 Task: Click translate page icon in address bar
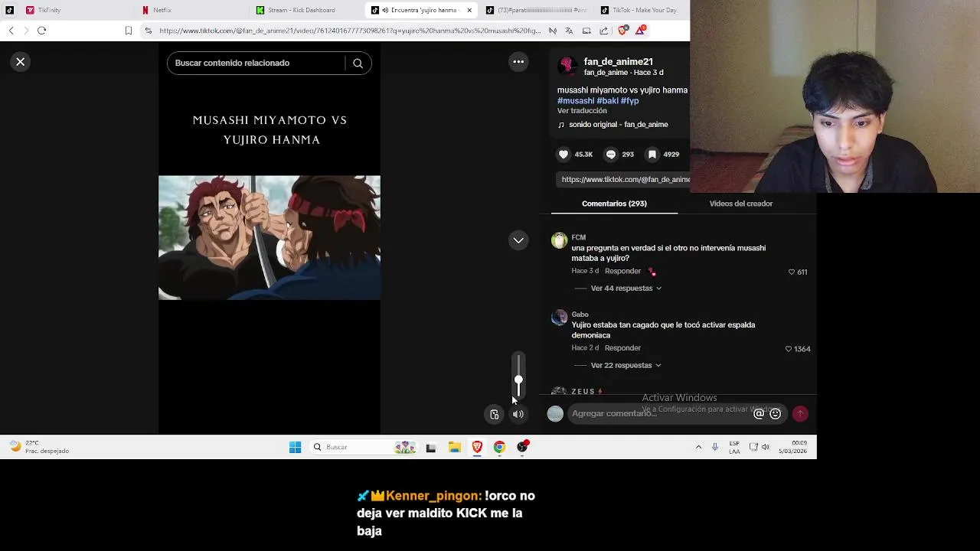569,31
